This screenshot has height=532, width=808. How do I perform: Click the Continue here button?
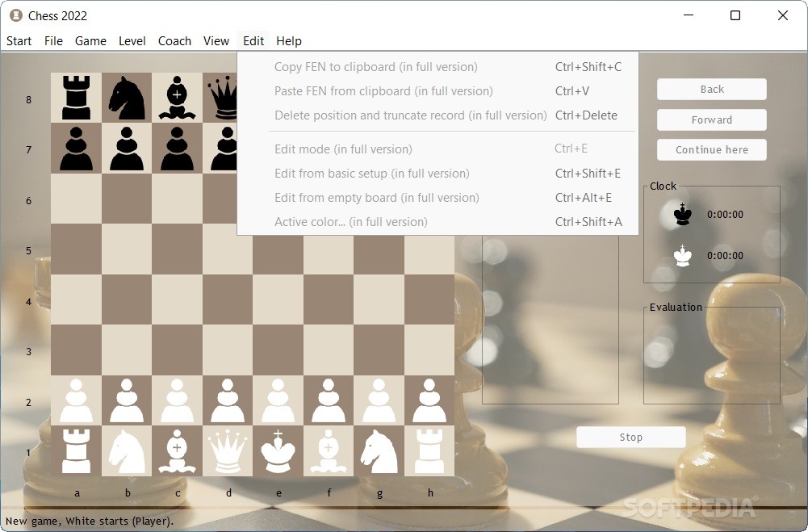(x=712, y=149)
